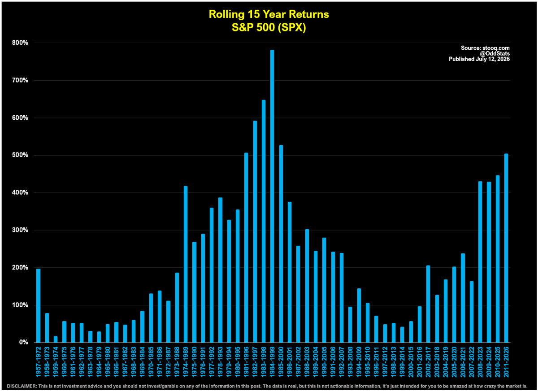Select the bar for 2002-2017
The width and height of the screenshot is (538, 392).
pos(429,304)
